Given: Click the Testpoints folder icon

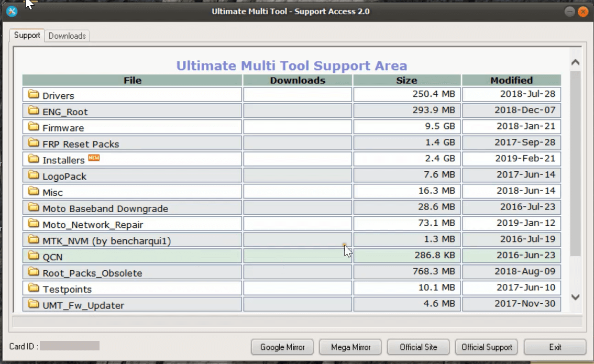Looking at the screenshot, I should point(34,289).
